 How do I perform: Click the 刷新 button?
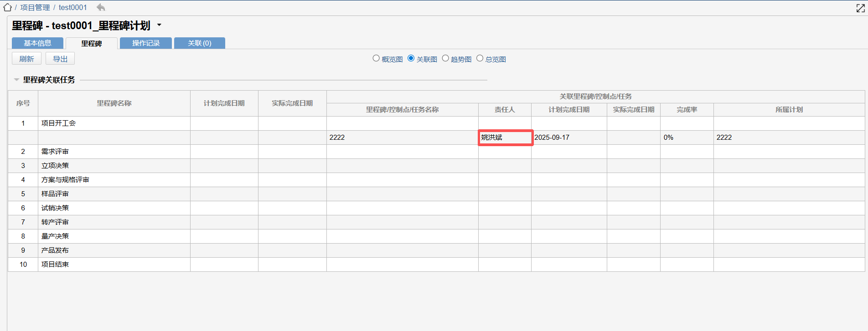point(26,59)
